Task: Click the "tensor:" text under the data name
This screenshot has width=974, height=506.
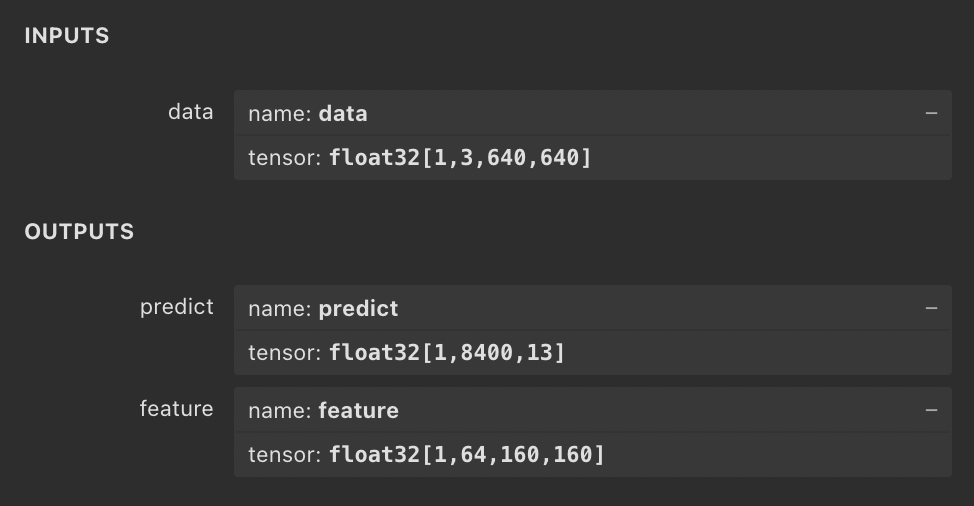Action: pyautogui.click(x=284, y=158)
